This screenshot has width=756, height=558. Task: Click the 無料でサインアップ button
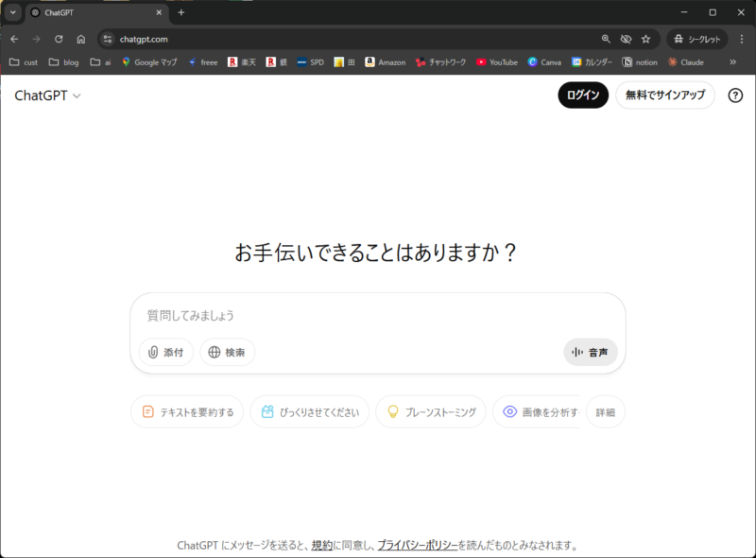[x=665, y=96]
